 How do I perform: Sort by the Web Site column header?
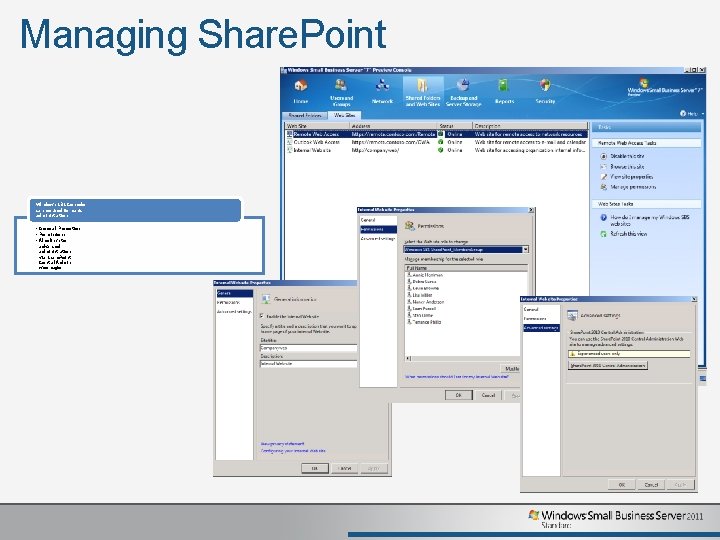[x=317, y=126]
